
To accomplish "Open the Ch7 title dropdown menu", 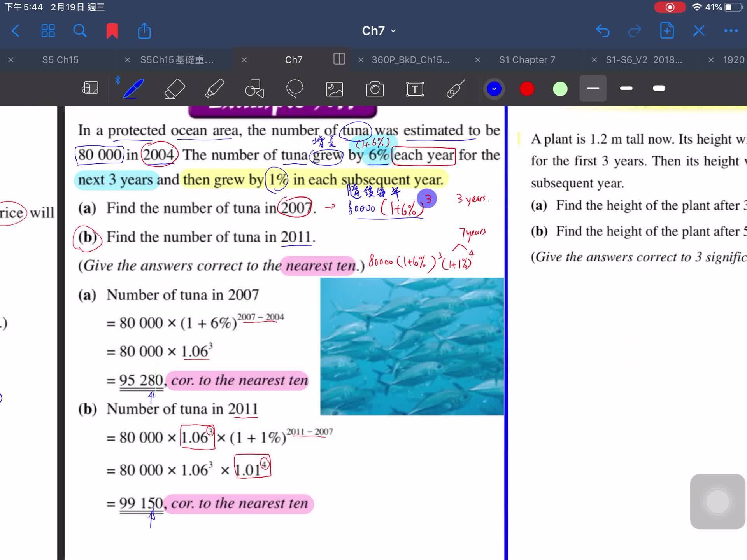I will click(x=378, y=30).
